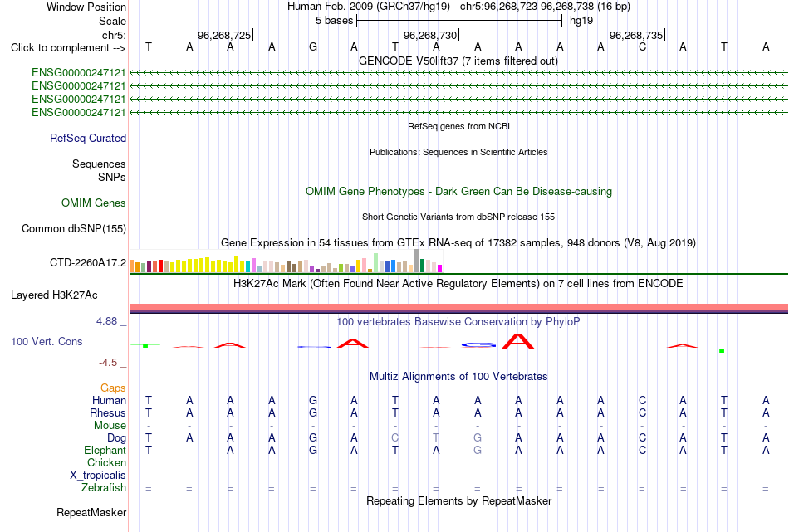789x532 pixels.
Task: Click the magenta last GTEx expression bar
Action: 440,269
